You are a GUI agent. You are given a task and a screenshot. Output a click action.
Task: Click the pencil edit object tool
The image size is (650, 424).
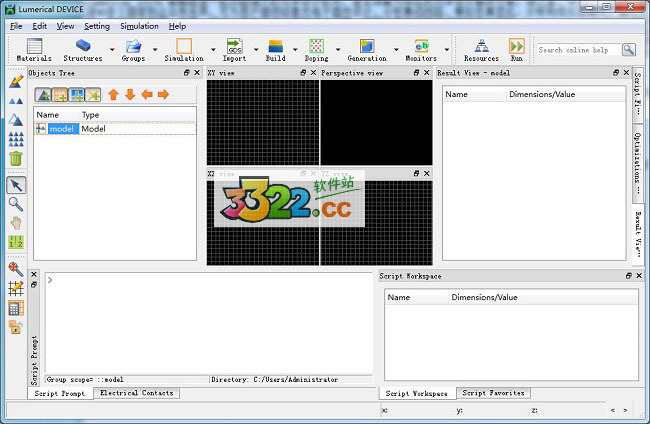coord(16,82)
